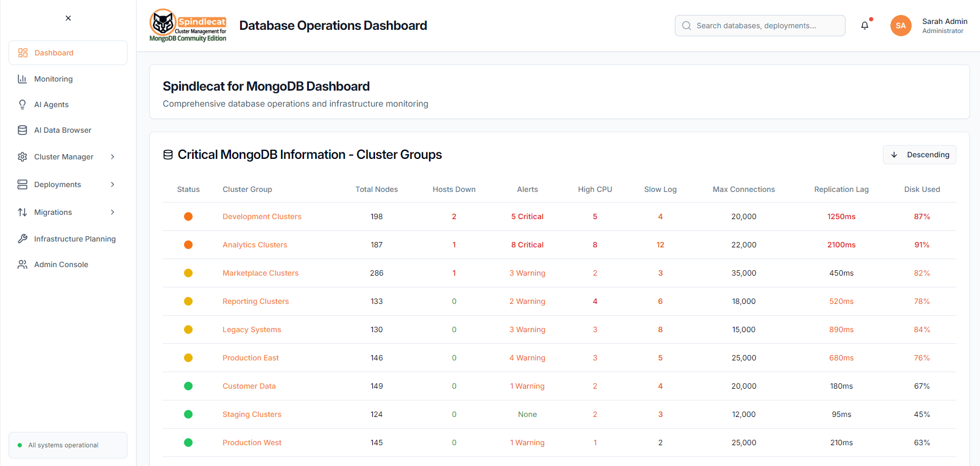Open the Marketplace Clusters link
Screen dimensions: 980x466
[260, 273]
